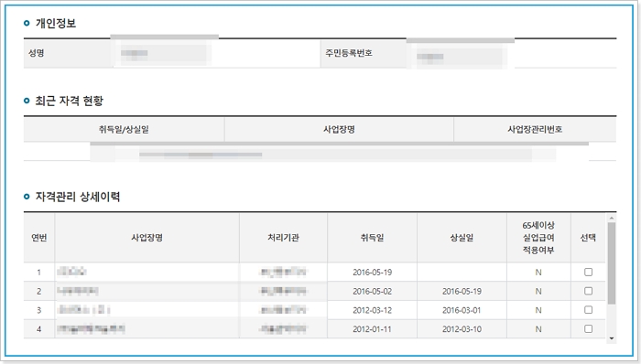Click the 취득일/상실일 header
Screen dimensions: 641x364
point(124,129)
